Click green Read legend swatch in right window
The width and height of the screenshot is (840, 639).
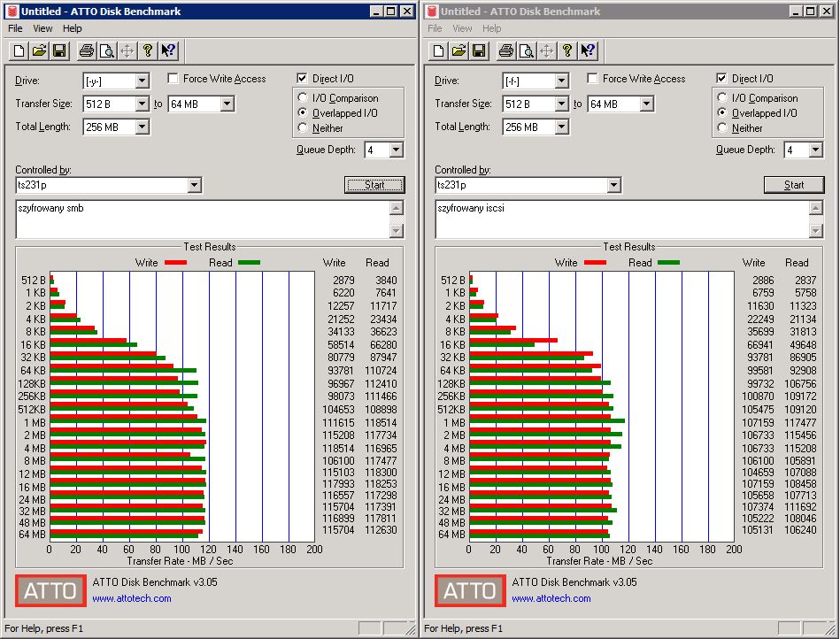668,263
